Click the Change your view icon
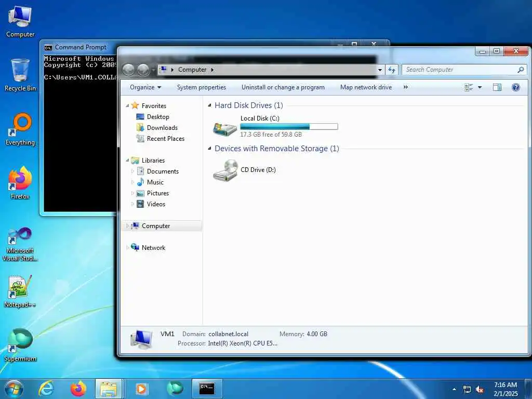 coord(469,87)
